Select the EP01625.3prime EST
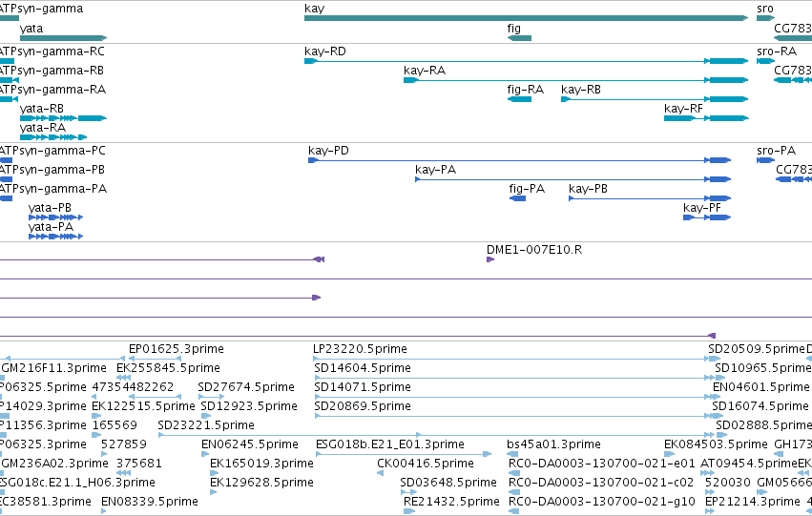The height and width of the screenshot is (516, 812). click(x=155, y=358)
